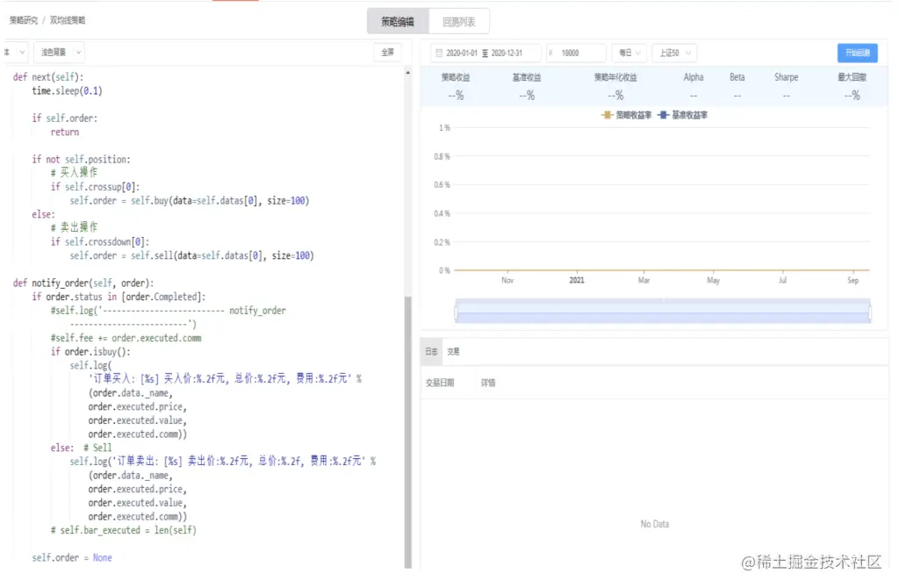Switch to the 策略编辑 tab

coord(398,22)
